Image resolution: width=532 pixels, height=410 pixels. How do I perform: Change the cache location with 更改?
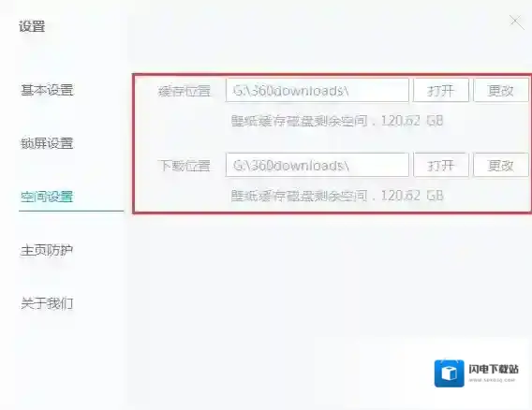(501, 90)
